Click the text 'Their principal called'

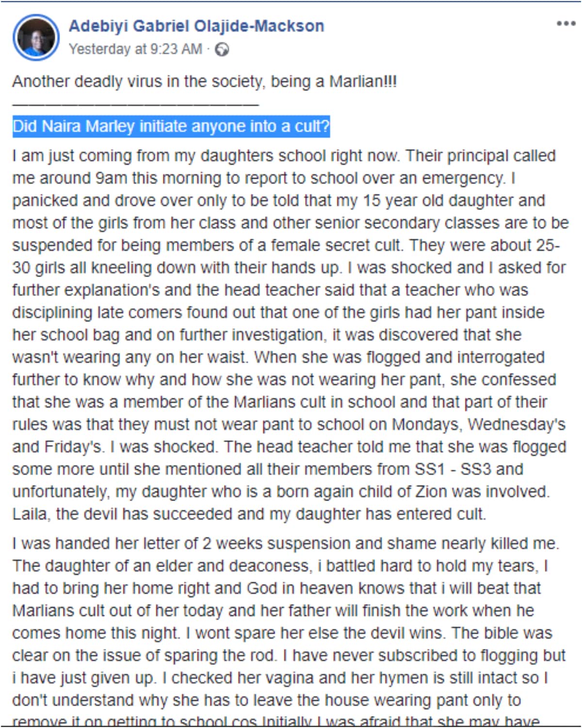(480, 156)
